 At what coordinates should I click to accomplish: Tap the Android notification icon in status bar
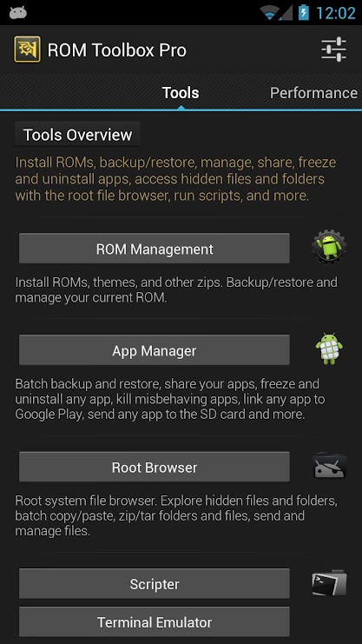18,12
